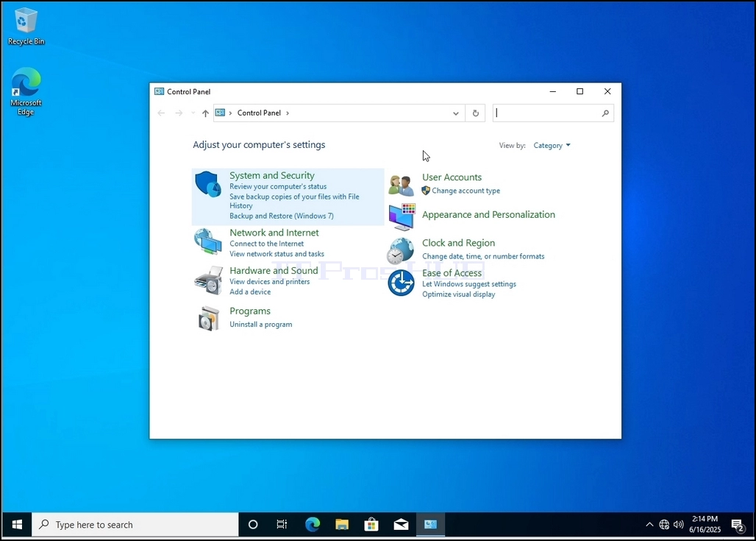Open the Programs category heading
This screenshot has height=541, width=756.
point(250,311)
